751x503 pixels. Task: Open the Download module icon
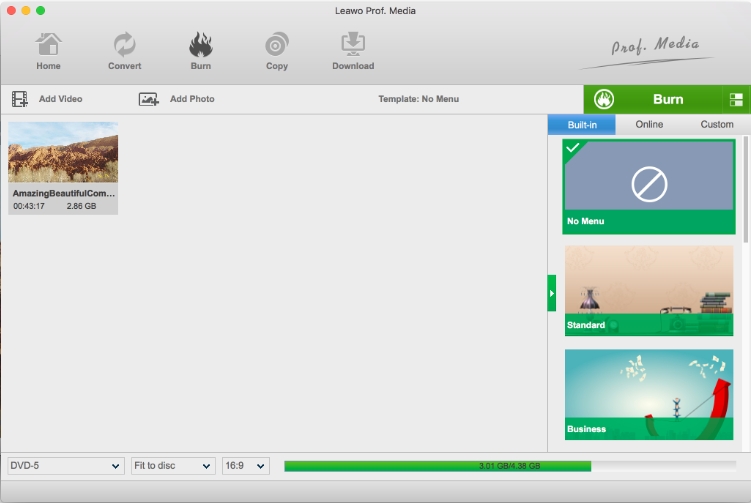point(353,44)
